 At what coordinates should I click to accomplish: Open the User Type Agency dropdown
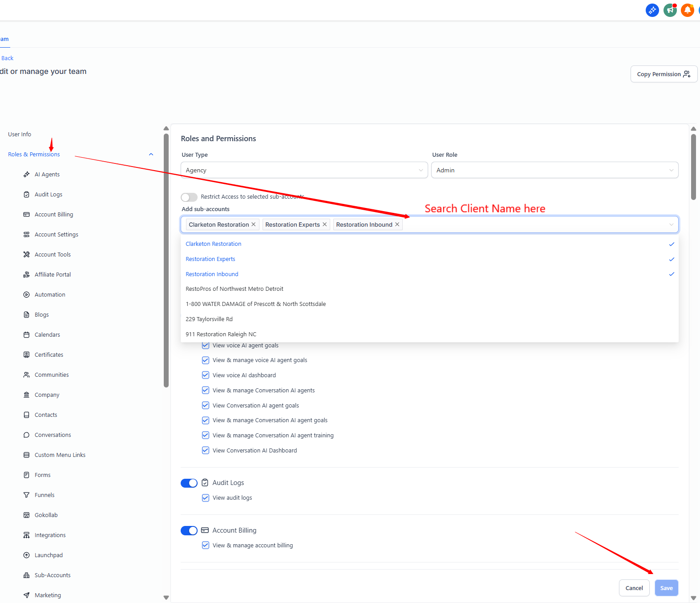[304, 170]
